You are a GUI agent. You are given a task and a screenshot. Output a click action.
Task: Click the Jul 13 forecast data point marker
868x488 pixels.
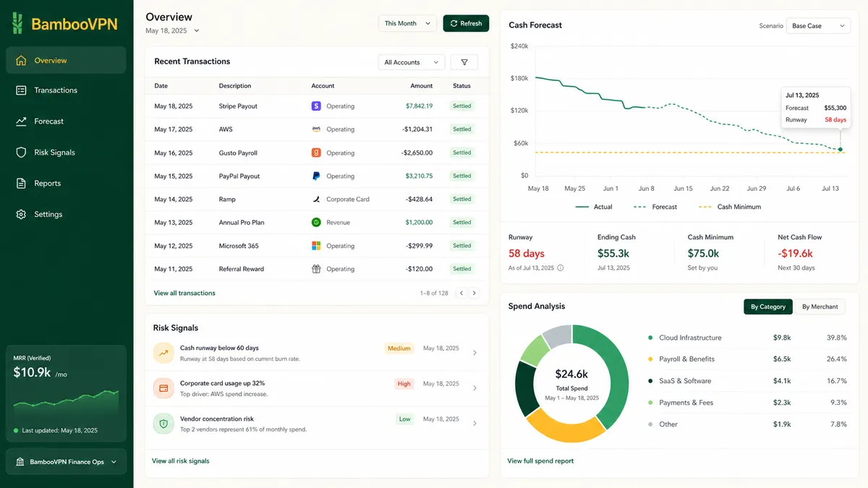point(840,150)
